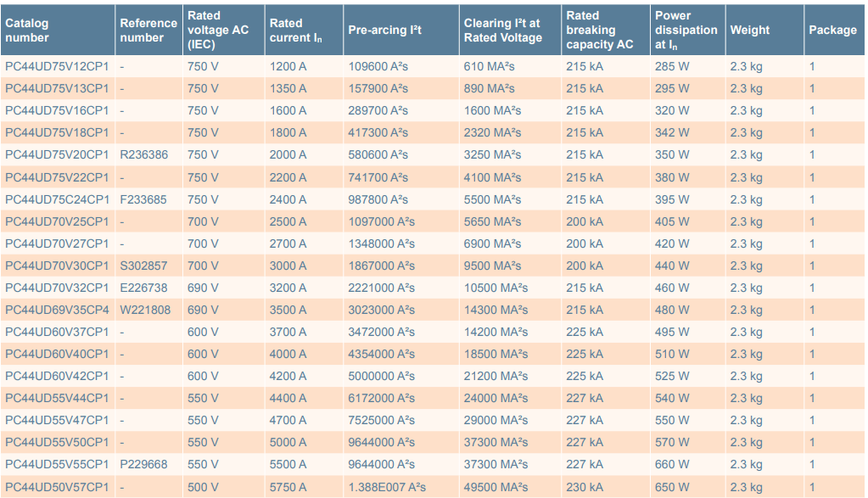Click the Weight column header
Image resolution: width=868 pixels, height=498 pixels.
[x=750, y=31]
